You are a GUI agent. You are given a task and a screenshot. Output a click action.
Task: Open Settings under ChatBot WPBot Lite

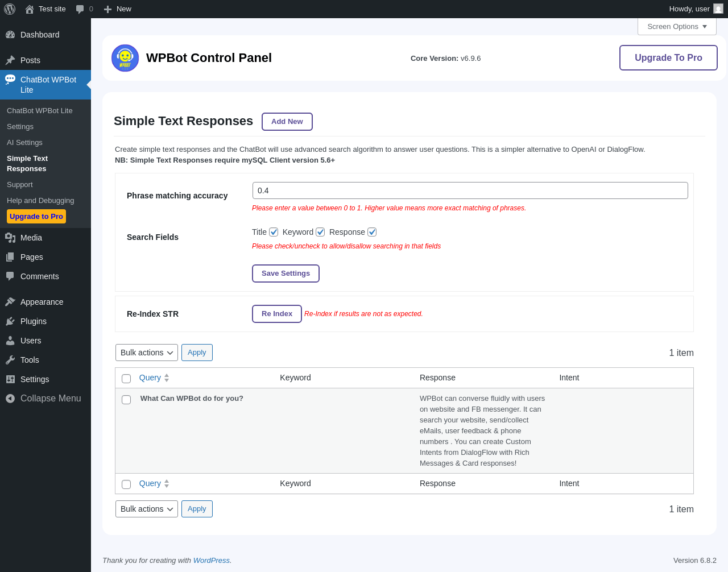20,127
